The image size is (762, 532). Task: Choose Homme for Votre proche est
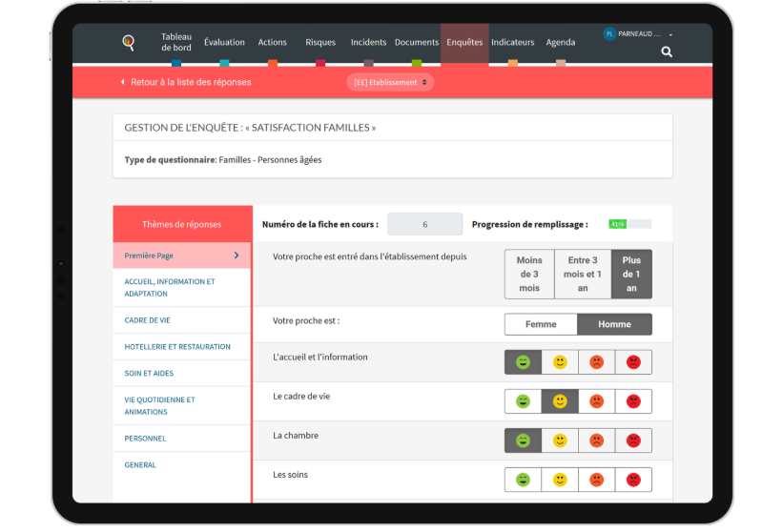tap(614, 324)
